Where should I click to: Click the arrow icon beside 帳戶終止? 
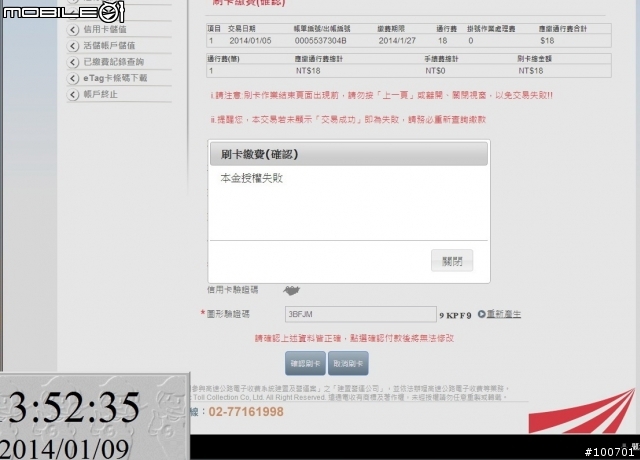point(73,95)
